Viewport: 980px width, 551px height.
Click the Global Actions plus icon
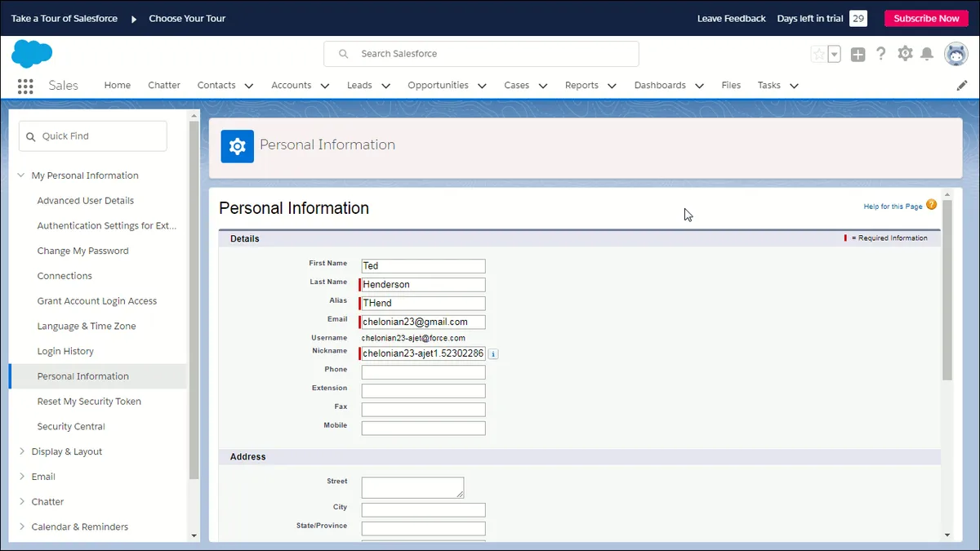(x=857, y=54)
